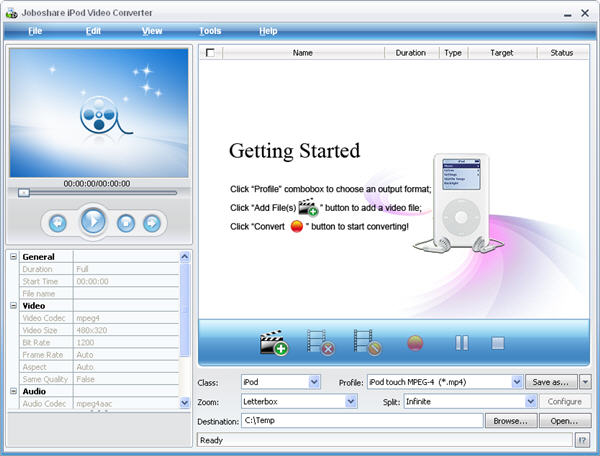Click the Status column header
The image size is (600, 456).
[x=562, y=53]
